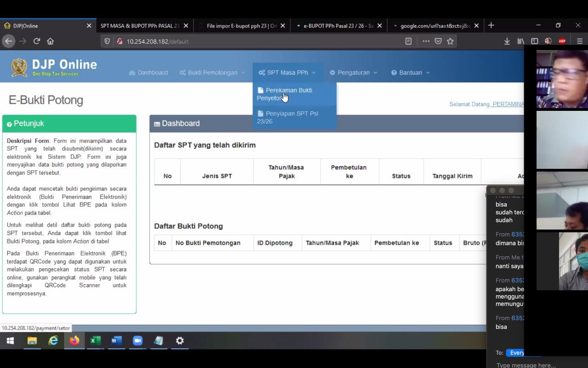Click the browser reload page icon
This screenshot has height=368, width=588.
pyautogui.click(x=37, y=41)
